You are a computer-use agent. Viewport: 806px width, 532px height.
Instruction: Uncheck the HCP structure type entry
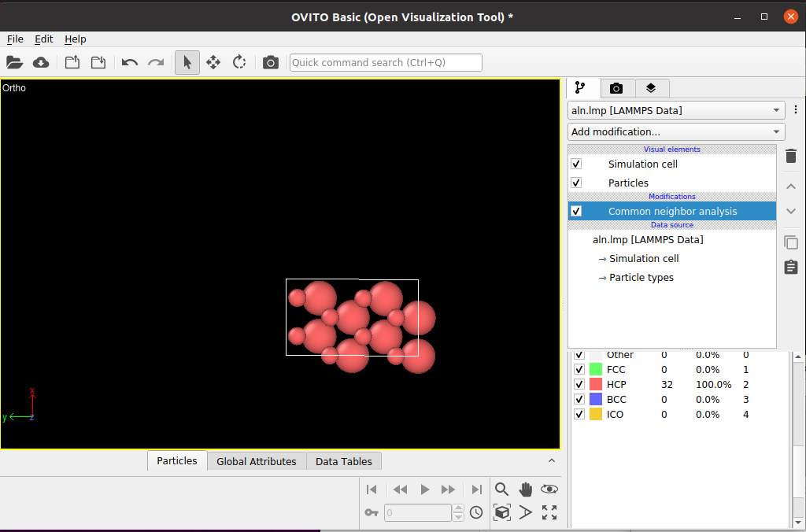pos(579,384)
